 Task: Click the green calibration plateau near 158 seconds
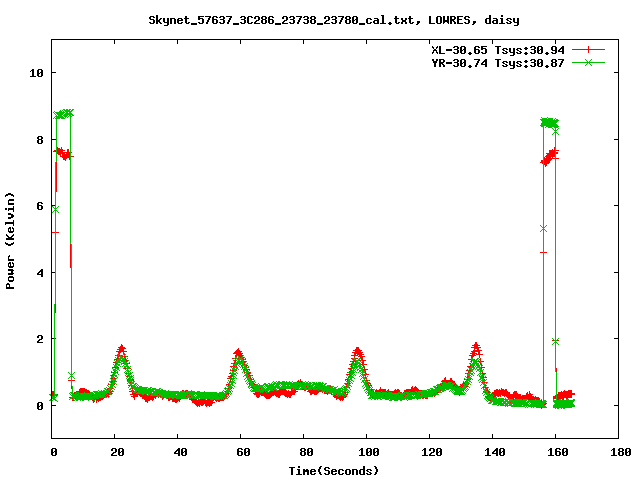(x=549, y=122)
